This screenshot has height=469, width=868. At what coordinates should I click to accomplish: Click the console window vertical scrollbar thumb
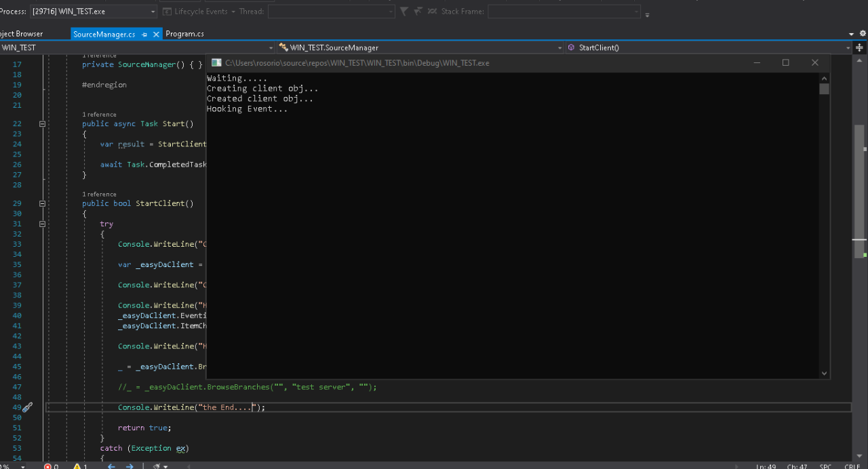tap(824, 89)
